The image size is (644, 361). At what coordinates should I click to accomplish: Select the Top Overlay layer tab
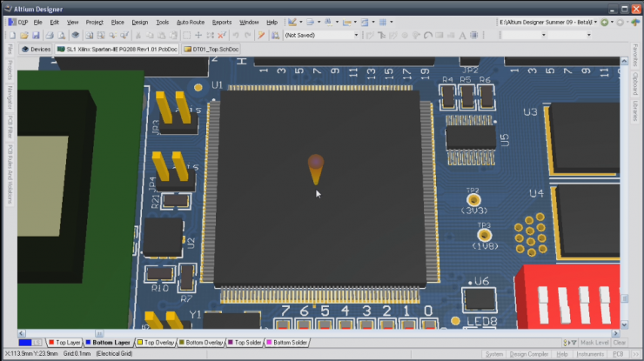pyautogui.click(x=157, y=343)
